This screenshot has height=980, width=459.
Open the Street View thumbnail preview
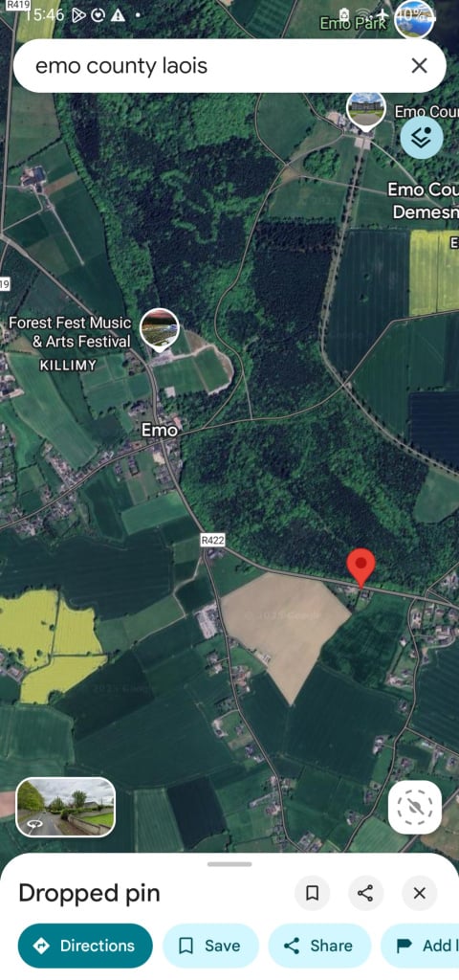(66, 806)
